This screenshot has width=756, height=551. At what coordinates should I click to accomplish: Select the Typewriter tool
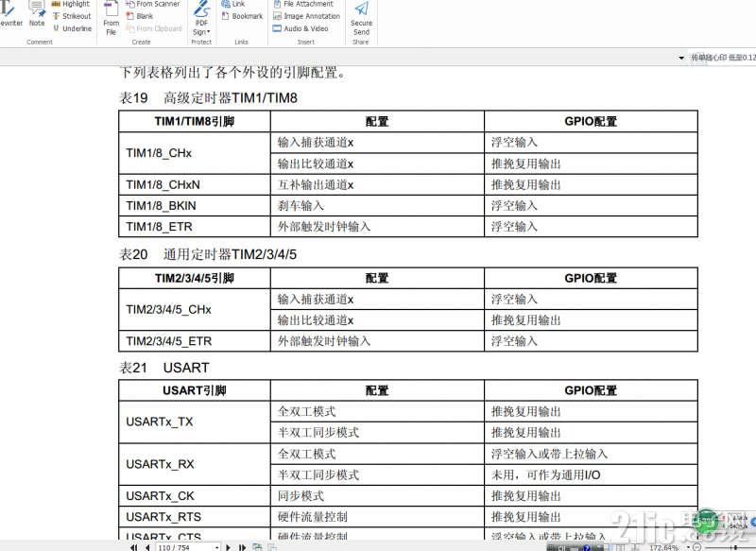pos(10,13)
